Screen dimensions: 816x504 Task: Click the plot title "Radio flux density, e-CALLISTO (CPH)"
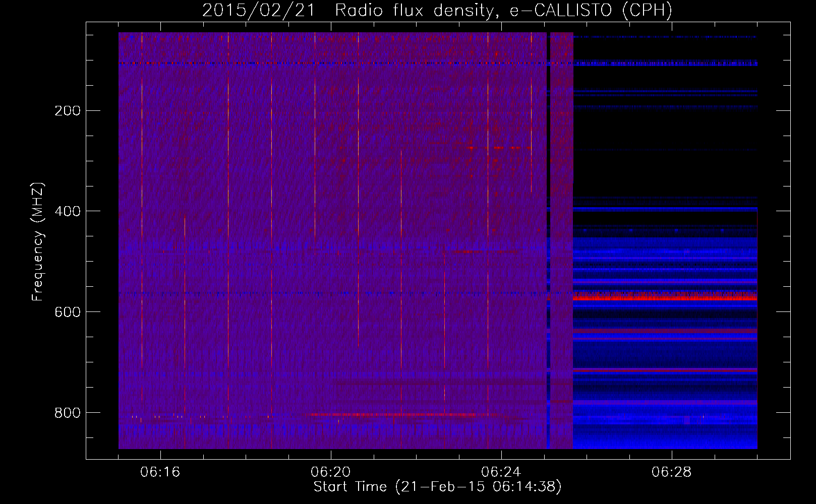[503, 11]
